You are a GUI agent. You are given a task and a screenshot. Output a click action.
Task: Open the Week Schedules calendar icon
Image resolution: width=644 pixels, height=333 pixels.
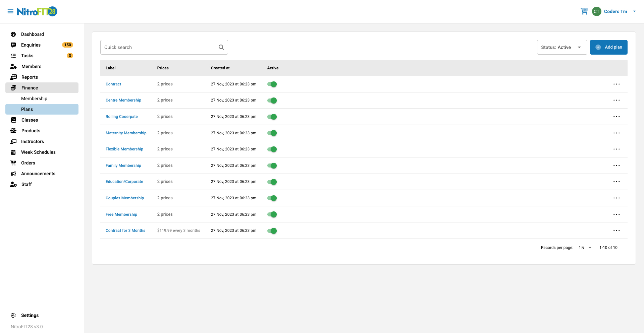click(13, 152)
